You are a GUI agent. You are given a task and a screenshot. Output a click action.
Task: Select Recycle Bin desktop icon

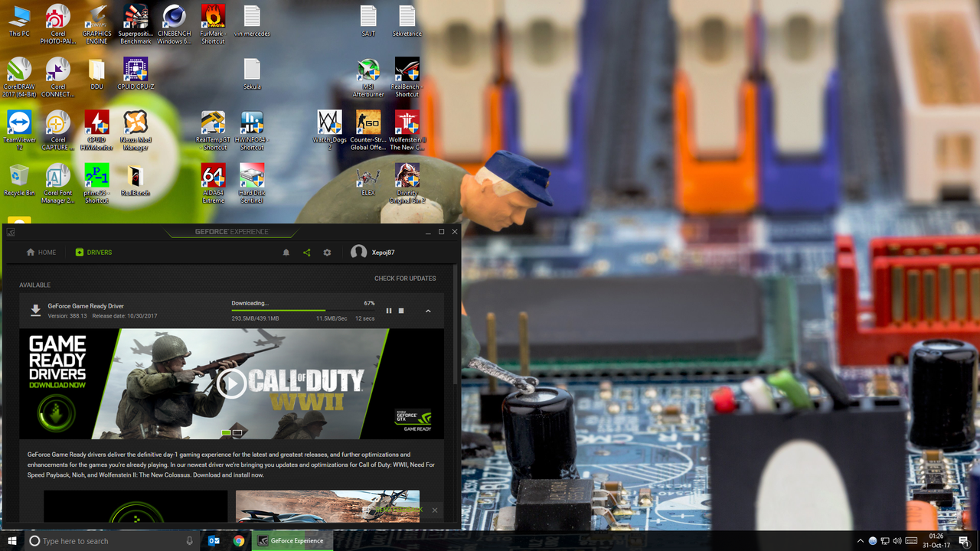point(19,181)
